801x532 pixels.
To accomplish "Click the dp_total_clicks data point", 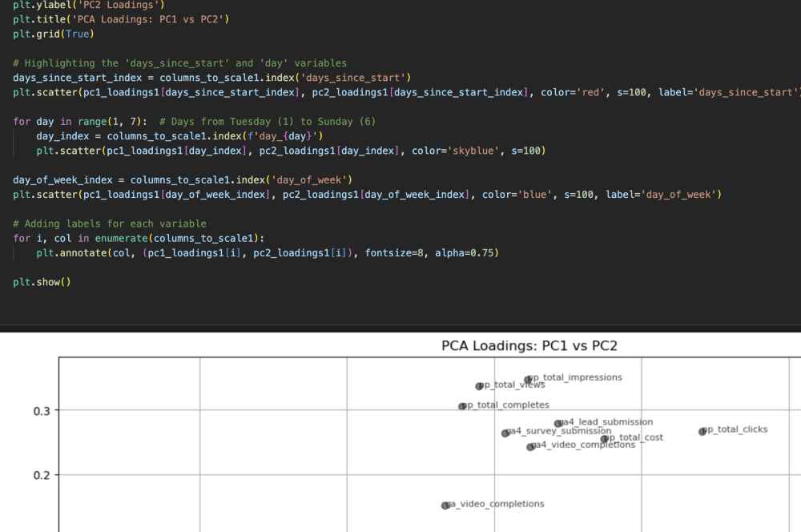I will [701, 429].
